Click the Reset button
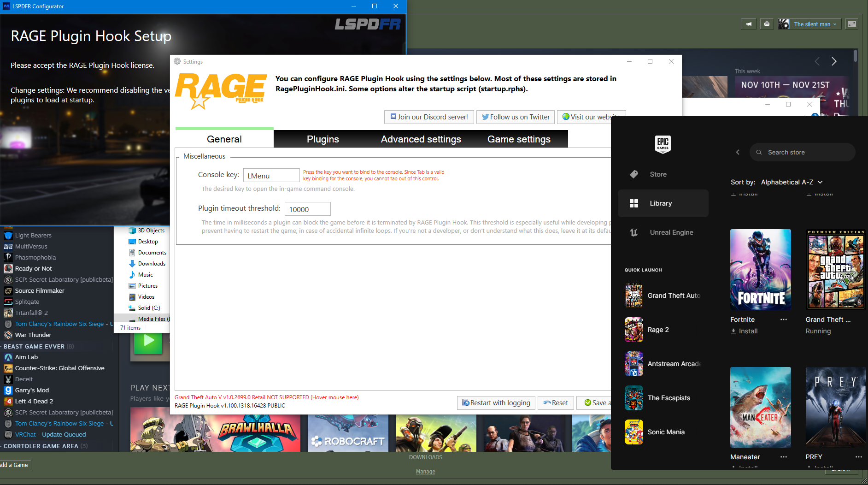 556,403
